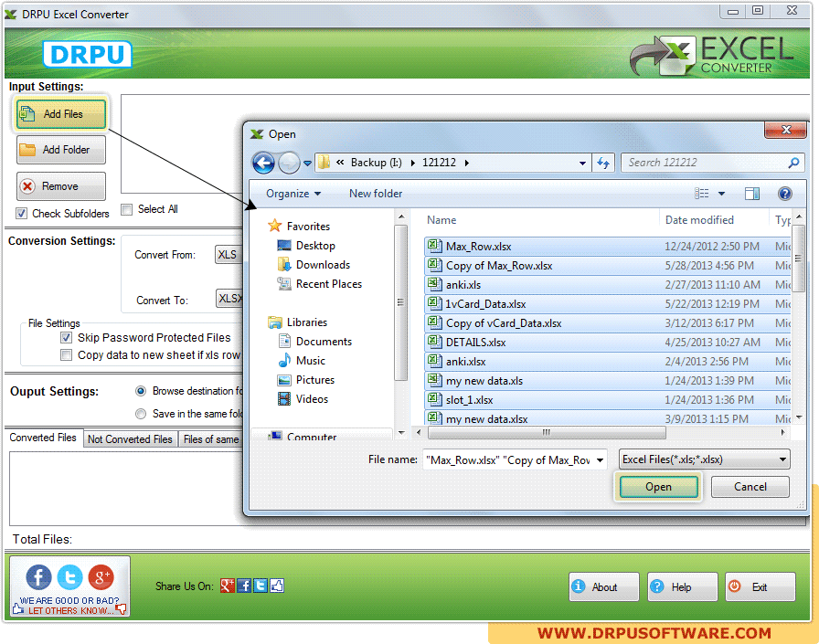Open the Organize menu
819x644 pixels.
click(293, 194)
